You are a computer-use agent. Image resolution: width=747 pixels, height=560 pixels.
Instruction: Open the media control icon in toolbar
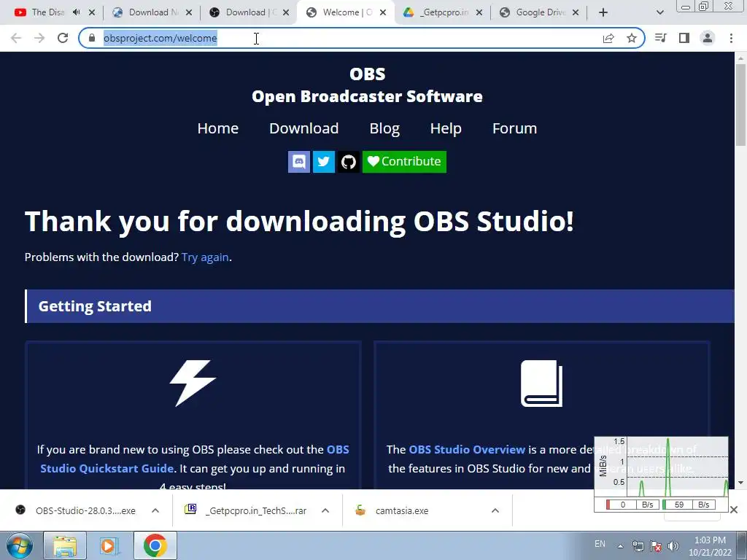pyautogui.click(x=660, y=38)
